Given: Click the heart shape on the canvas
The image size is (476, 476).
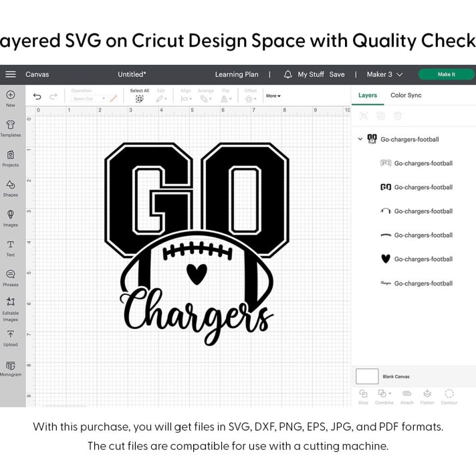Looking at the screenshot, I should click(197, 274).
